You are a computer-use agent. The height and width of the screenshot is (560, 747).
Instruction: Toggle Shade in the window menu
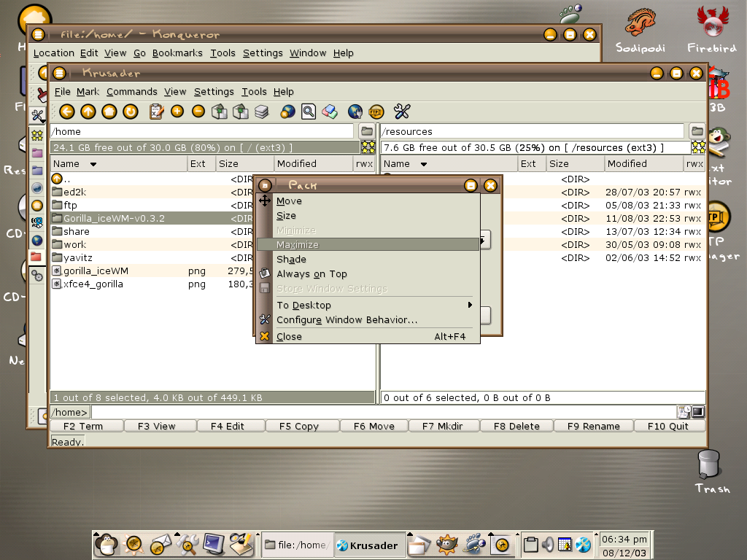click(368, 259)
